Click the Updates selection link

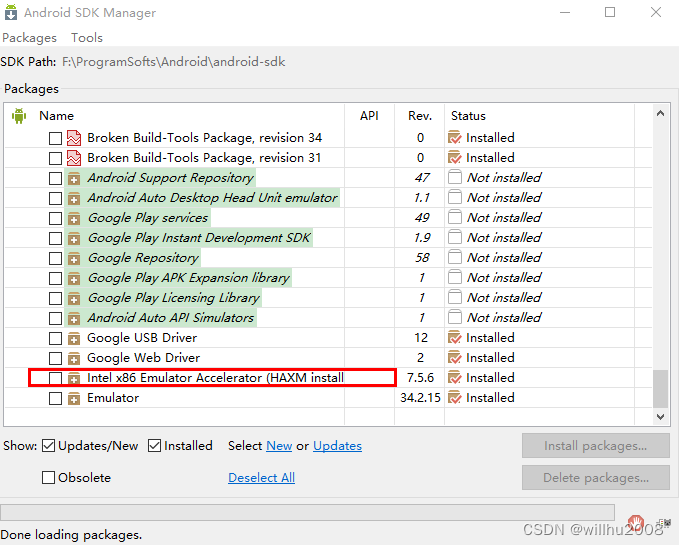click(337, 445)
